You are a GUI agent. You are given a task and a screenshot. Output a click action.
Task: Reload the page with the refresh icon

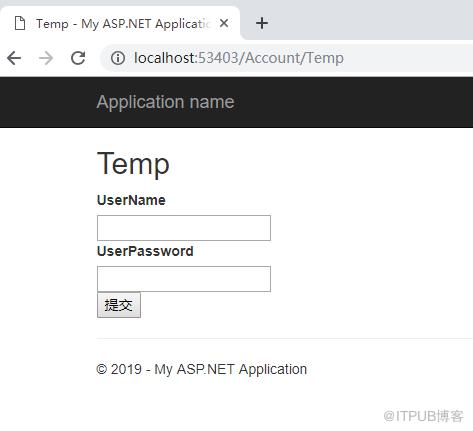pos(78,58)
